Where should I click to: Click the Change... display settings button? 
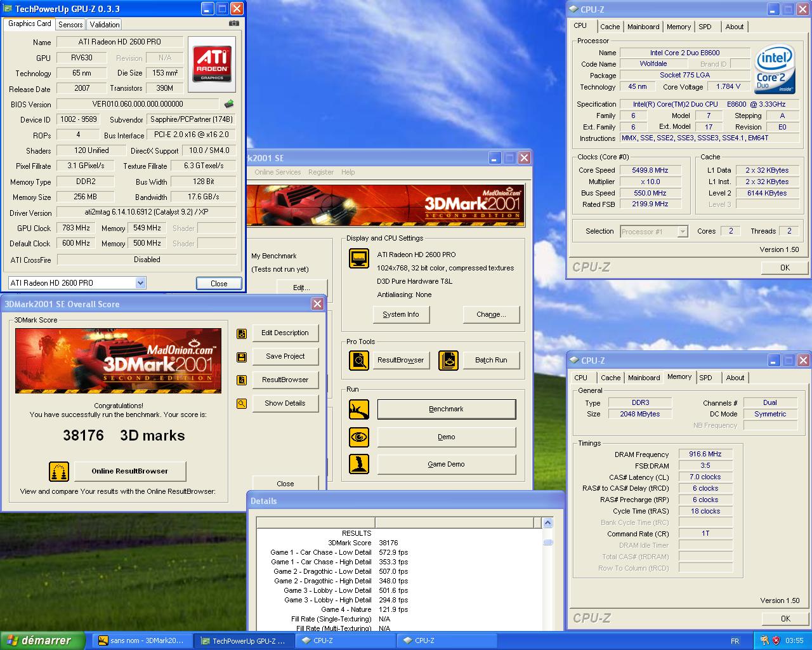[491, 314]
